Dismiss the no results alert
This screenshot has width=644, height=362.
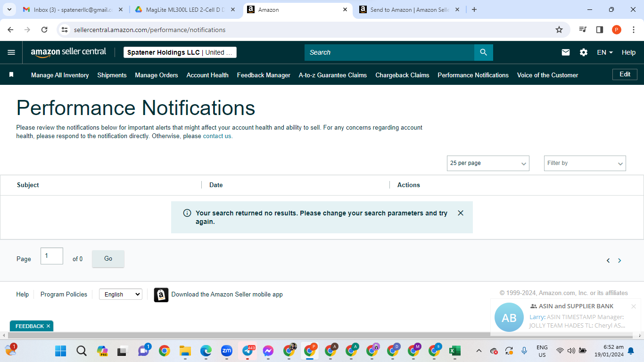461,213
